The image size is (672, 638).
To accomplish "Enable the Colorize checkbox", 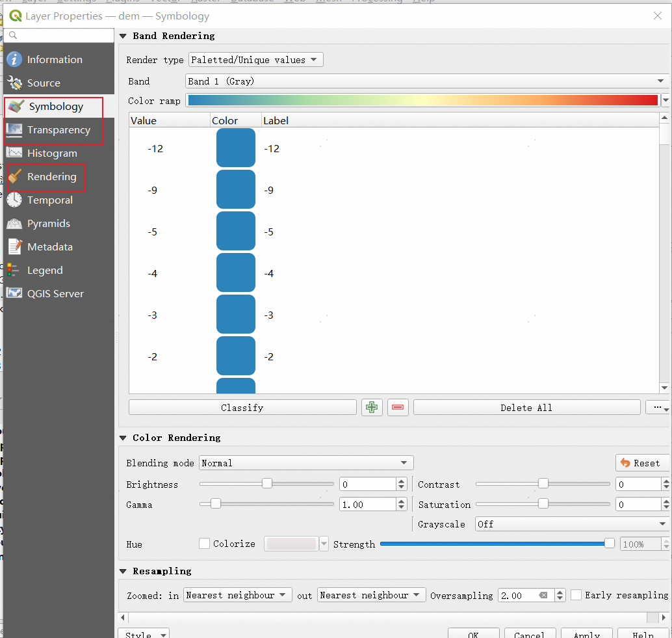I will 204,544.
